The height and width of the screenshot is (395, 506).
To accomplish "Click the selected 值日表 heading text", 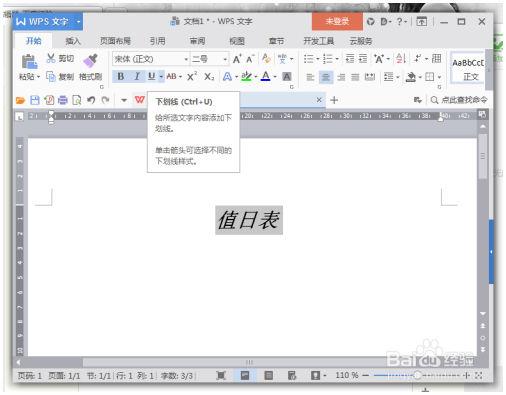I will point(249,220).
